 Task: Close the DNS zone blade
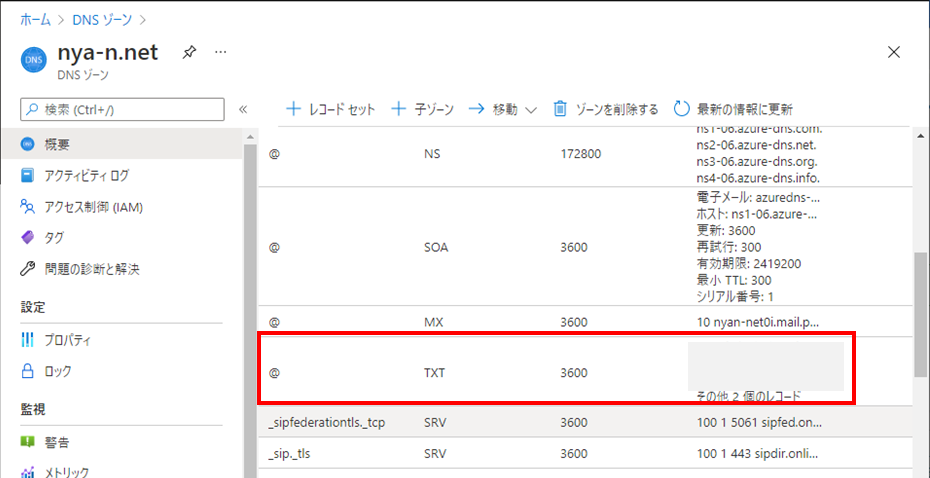[x=894, y=52]
